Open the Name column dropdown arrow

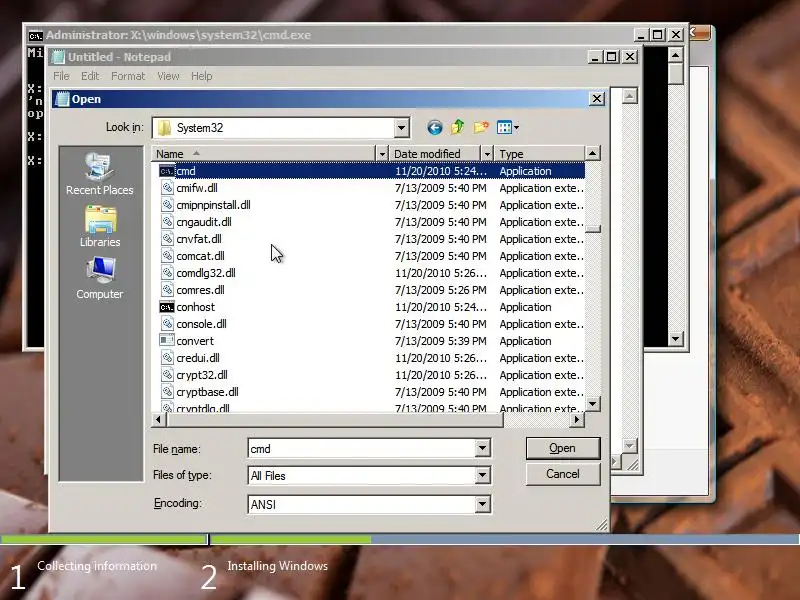(x=382, y=154)
